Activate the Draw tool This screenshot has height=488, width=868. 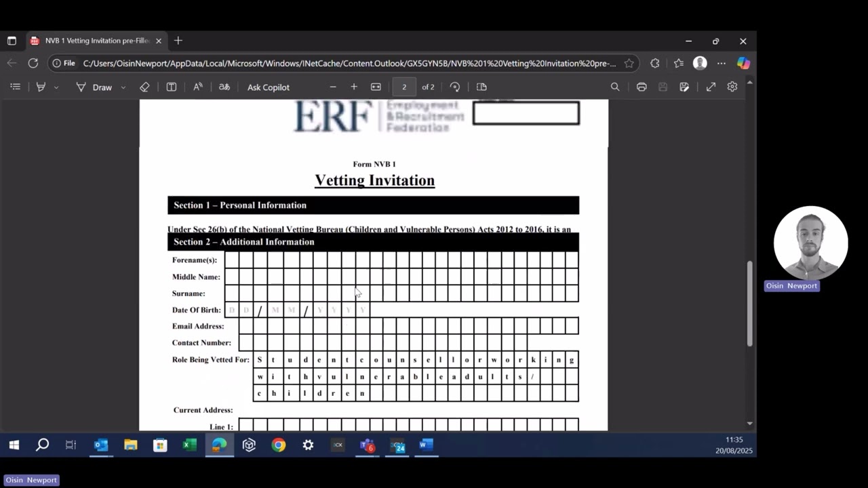94,87
